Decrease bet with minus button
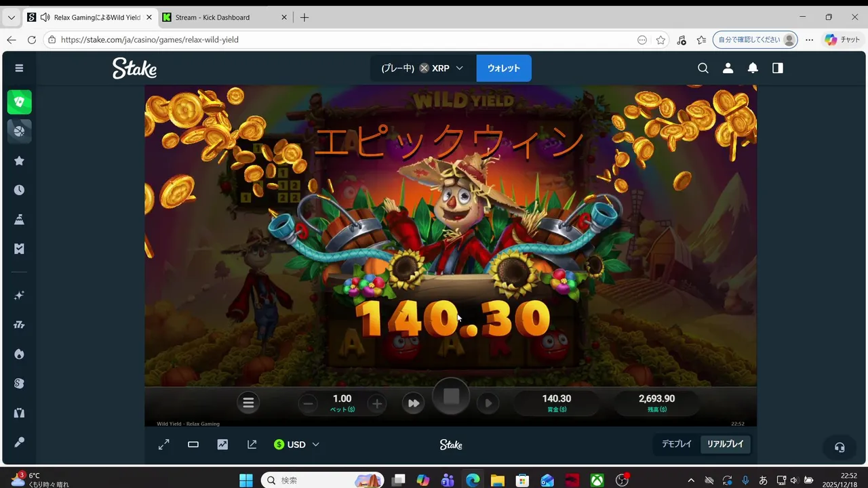 pos(308,403)
